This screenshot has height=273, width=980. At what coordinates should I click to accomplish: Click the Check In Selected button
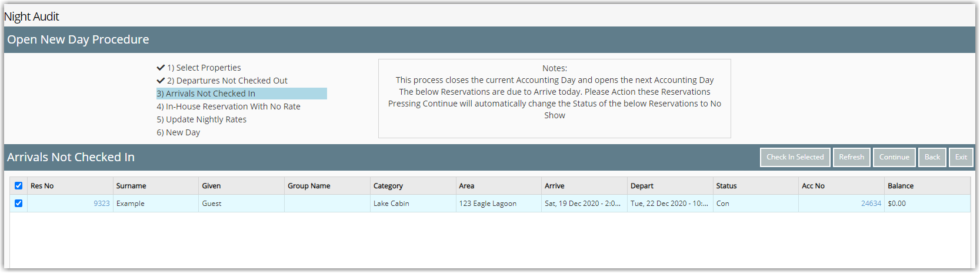point(795,157)
